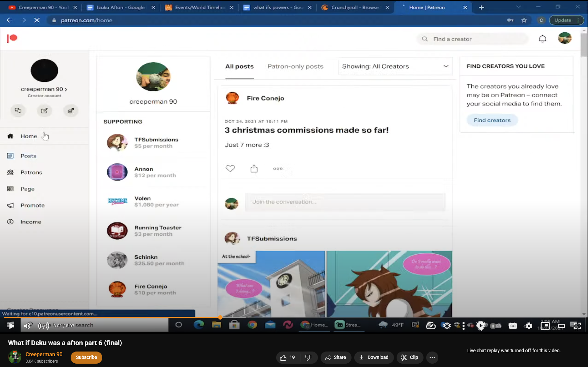Focus the Find a creator search box

click(x=473, y=39)
